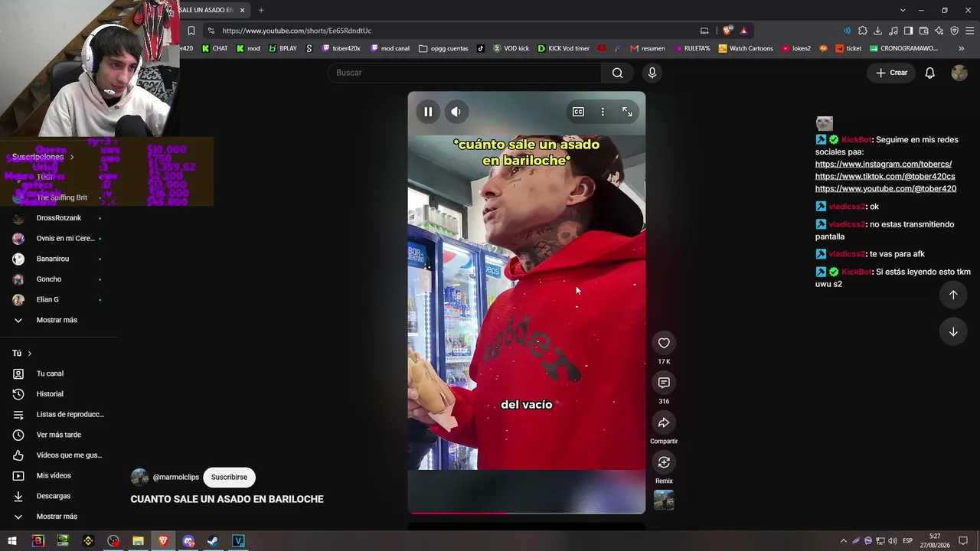This screenshot has width=980, height=551.
Task: Open Elian G subscription channel
Action: (47, 299)
